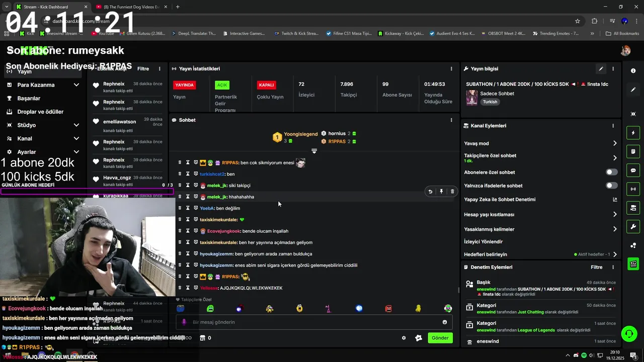Click username Yoongislegend on leaderboard
This screenshot has width=644, height=362.
pos(301,134)
